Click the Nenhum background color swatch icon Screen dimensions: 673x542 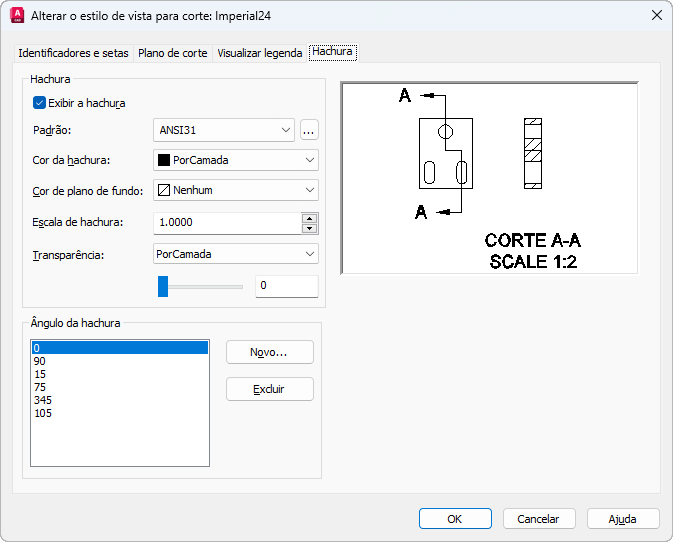(163, 190)
